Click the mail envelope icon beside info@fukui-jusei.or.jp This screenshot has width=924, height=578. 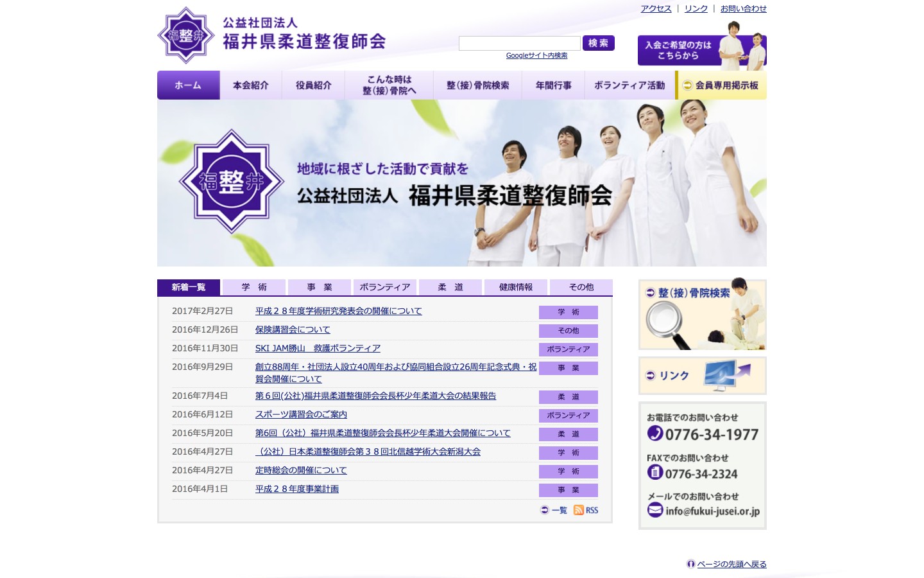coord(655,510)
